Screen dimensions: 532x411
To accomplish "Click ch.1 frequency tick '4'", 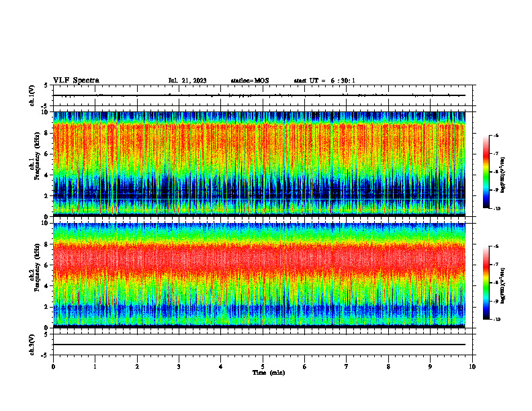I will [x=46, y=175].
